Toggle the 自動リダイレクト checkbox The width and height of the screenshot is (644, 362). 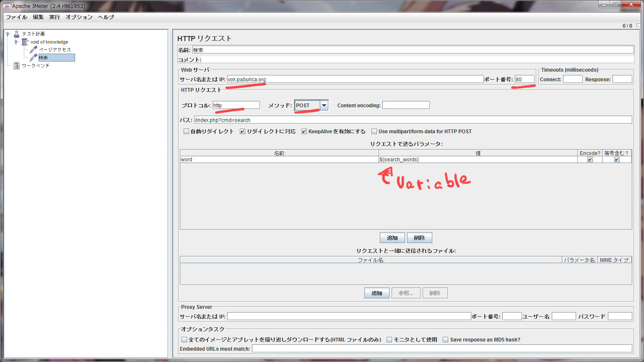(x=187, y=132)
